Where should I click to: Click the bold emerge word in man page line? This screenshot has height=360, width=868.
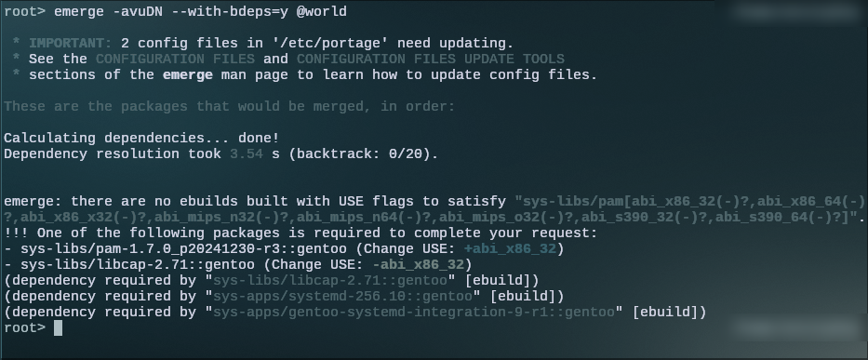(188, 74)
